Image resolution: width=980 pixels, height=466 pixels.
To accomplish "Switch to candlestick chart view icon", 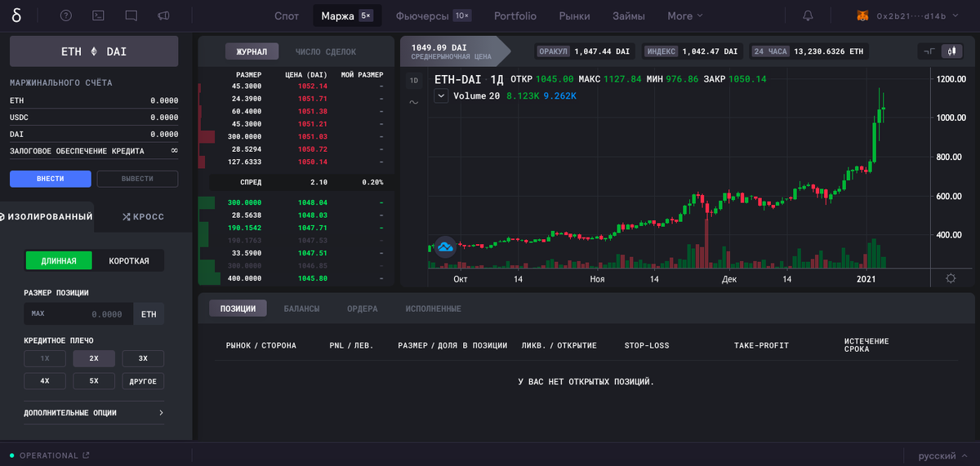I will pyautogui.click(x=951, y=51).
